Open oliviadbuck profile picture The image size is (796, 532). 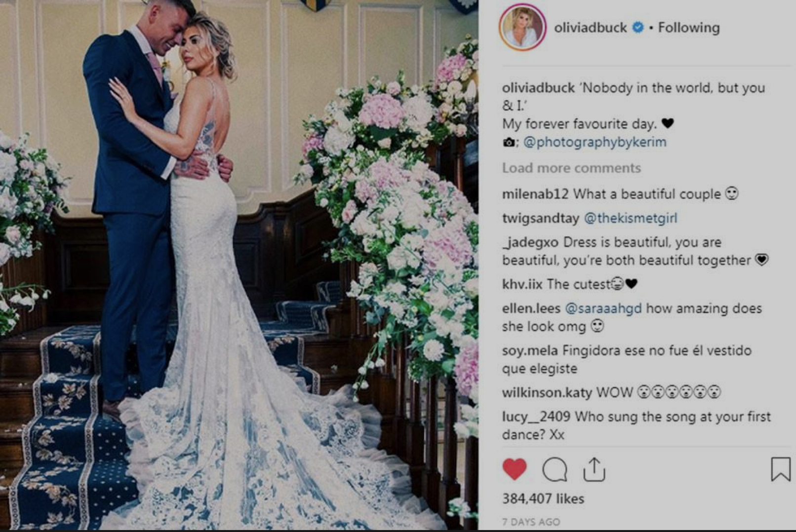point(522,27)
